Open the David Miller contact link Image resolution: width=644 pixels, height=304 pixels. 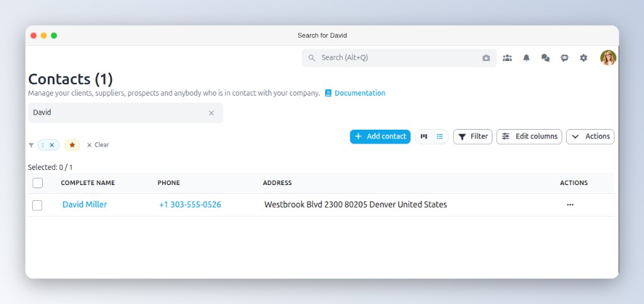(x=85, y=205)
